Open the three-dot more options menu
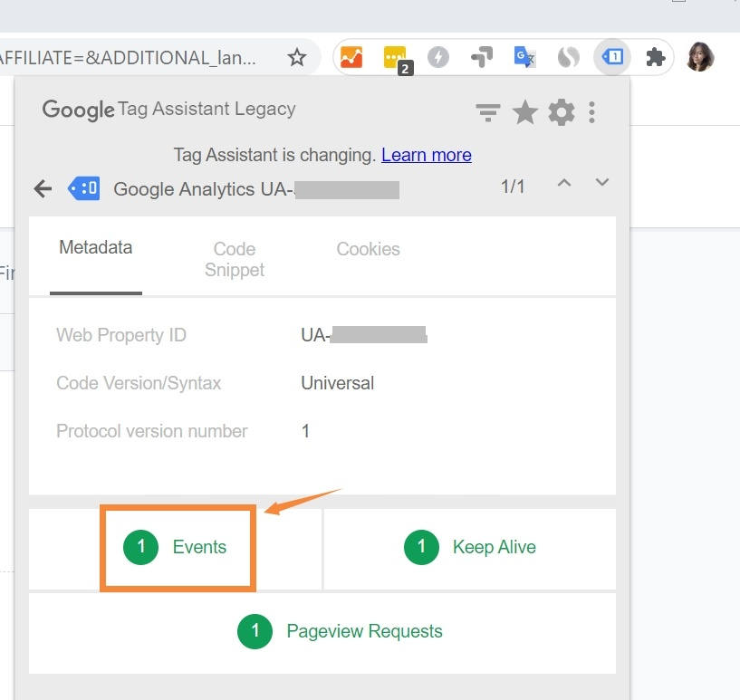Image resolution: width=740 pixels, height=700 pixels. pos(591,112)
